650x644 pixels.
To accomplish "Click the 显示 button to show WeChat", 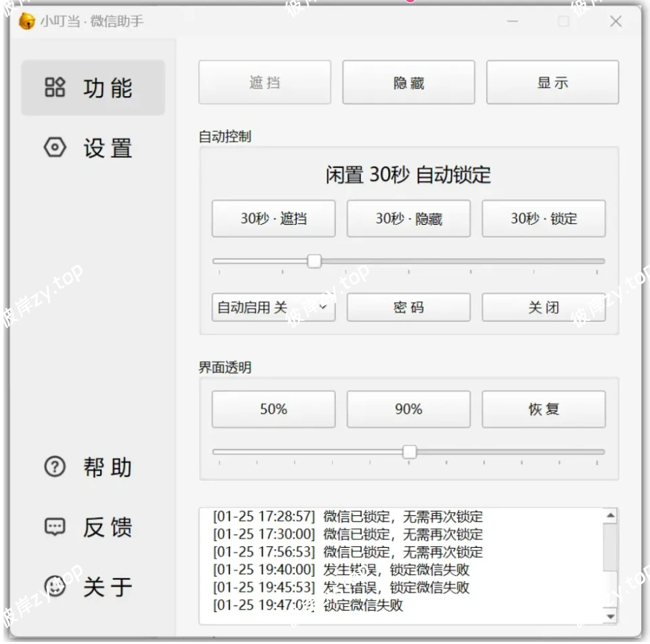I will [552, 81].
